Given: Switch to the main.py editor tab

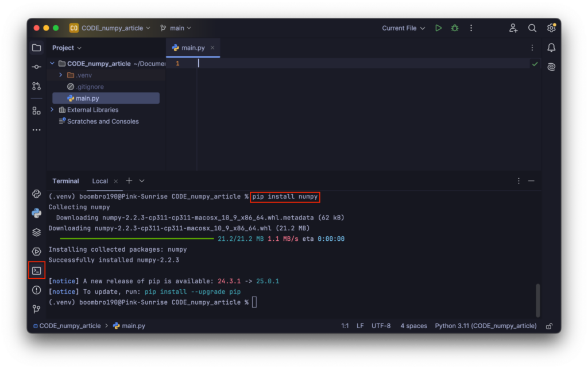Looking at the screenshot, I should point(193,48).
